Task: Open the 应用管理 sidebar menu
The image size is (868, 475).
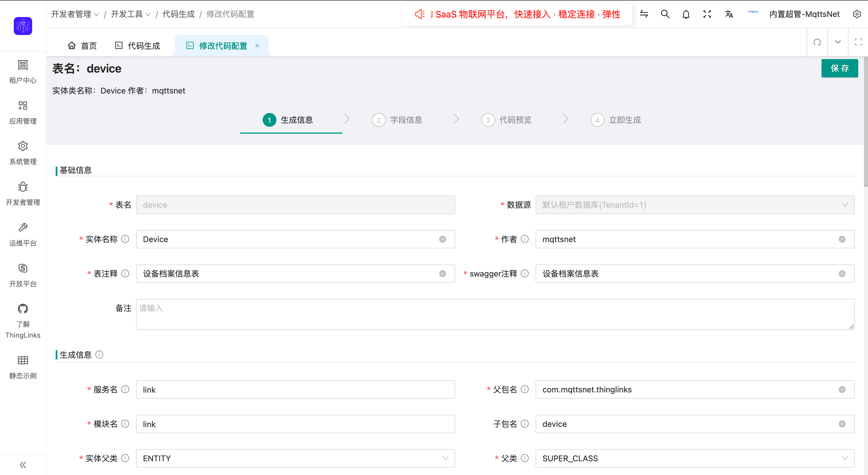Action: [23, 112]
